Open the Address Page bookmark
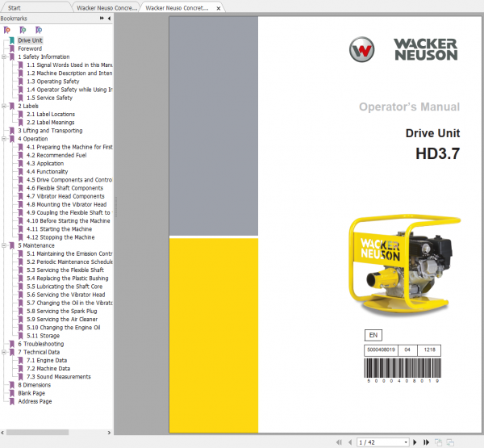 pyautogui.click(x=35, y=402)
